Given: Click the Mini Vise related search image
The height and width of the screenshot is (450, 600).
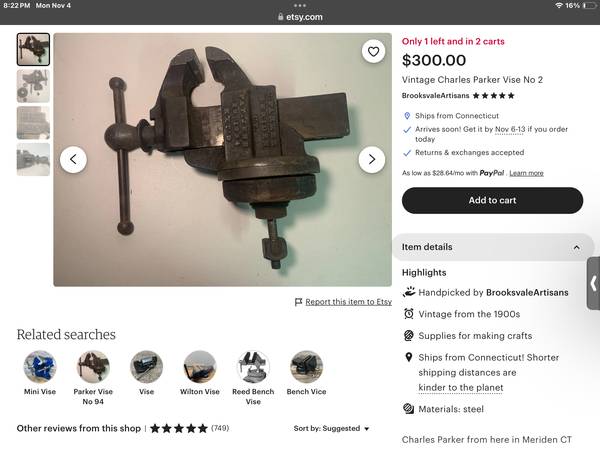Looking at the screenshot, I should [40, 367].
